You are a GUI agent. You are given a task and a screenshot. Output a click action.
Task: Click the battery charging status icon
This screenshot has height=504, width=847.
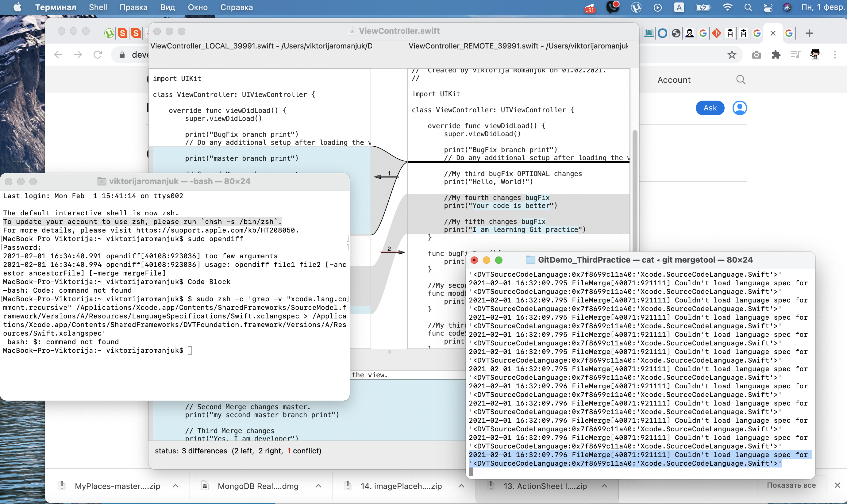click(x=703, y=7)
